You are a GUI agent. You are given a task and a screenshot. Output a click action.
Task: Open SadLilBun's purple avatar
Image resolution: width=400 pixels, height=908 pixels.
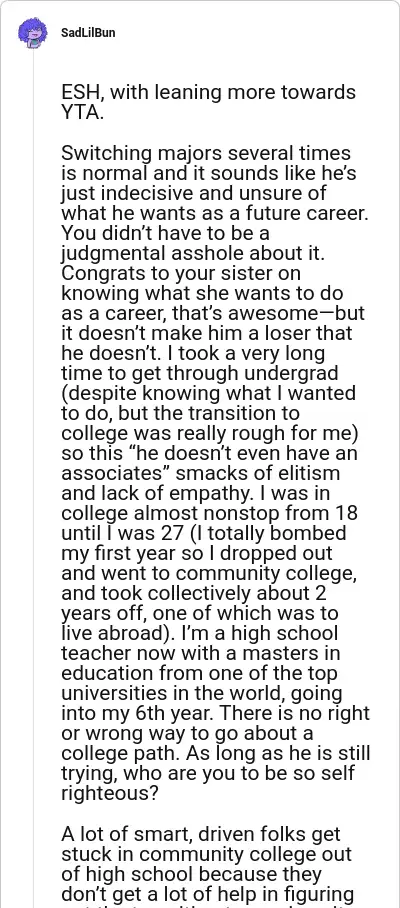(x=33, y=33)
